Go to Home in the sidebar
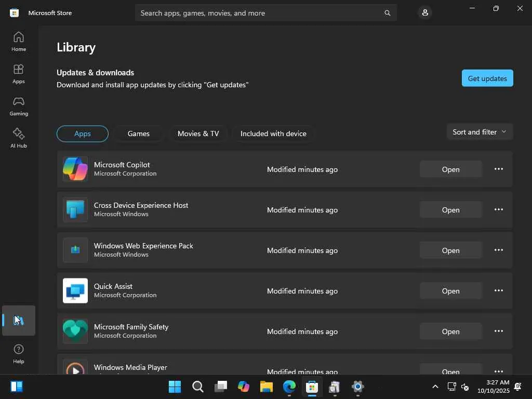This screenshot has height=399, width=532. point(18,42)
